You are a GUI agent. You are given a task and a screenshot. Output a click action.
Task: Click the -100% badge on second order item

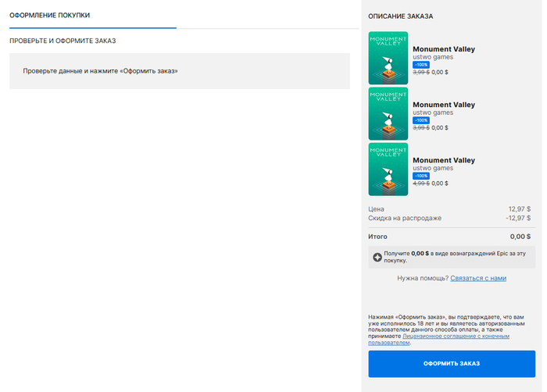point(420,120)
